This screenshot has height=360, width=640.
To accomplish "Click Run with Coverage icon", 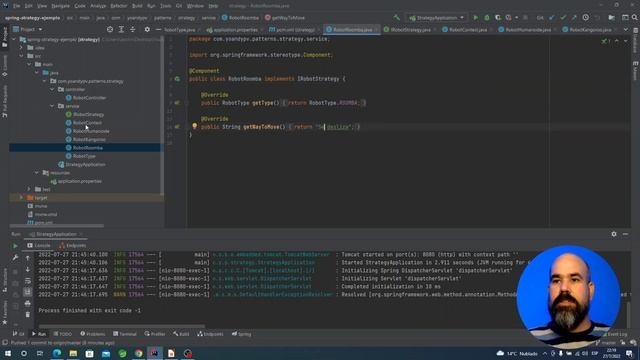I will tap(498, 18).
